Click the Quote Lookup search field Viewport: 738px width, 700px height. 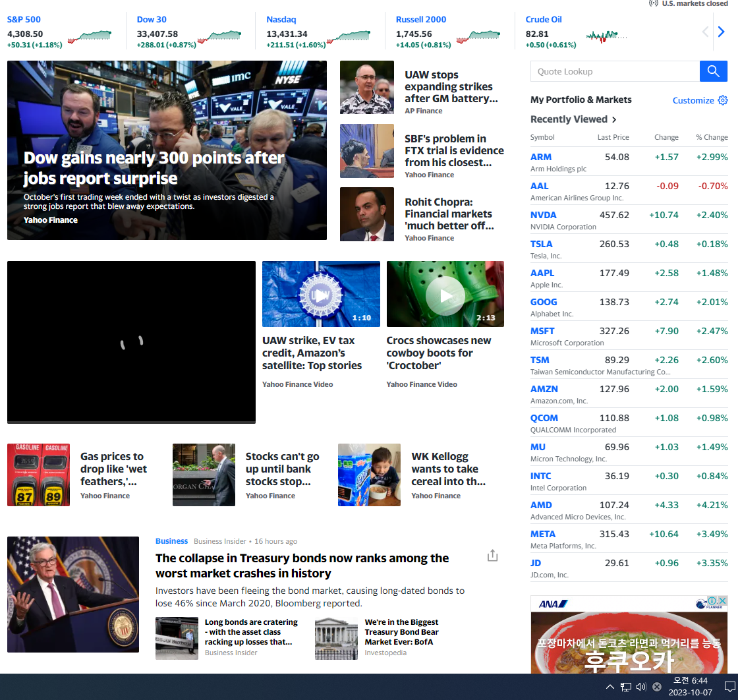click(615, 71)
